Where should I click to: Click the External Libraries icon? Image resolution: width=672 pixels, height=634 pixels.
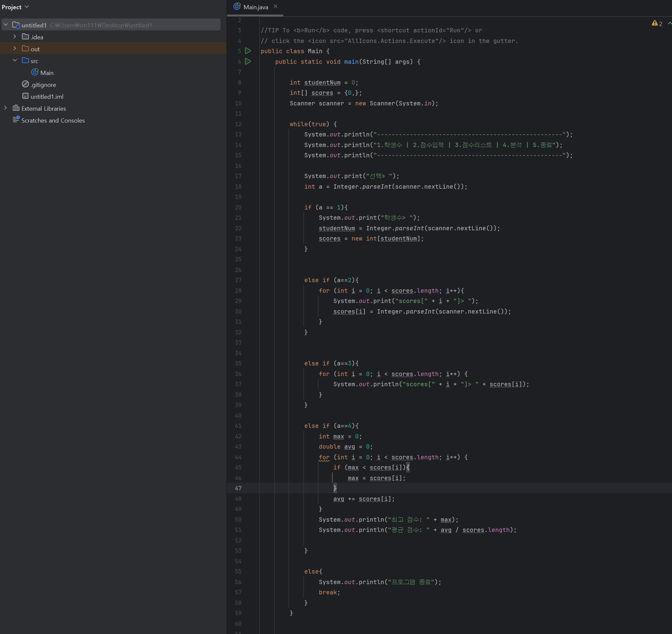16,108
